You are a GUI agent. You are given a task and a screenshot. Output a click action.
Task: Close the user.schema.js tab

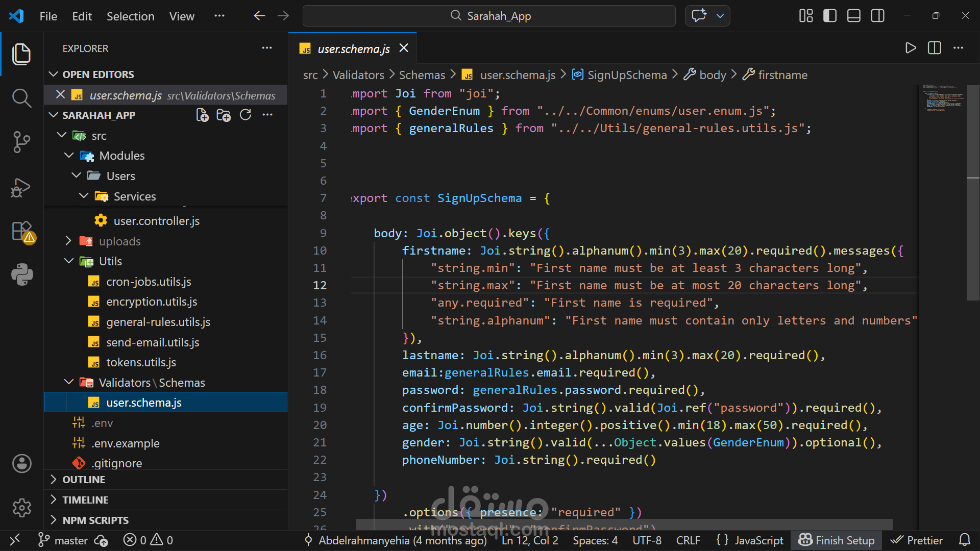tap(404, 48)
